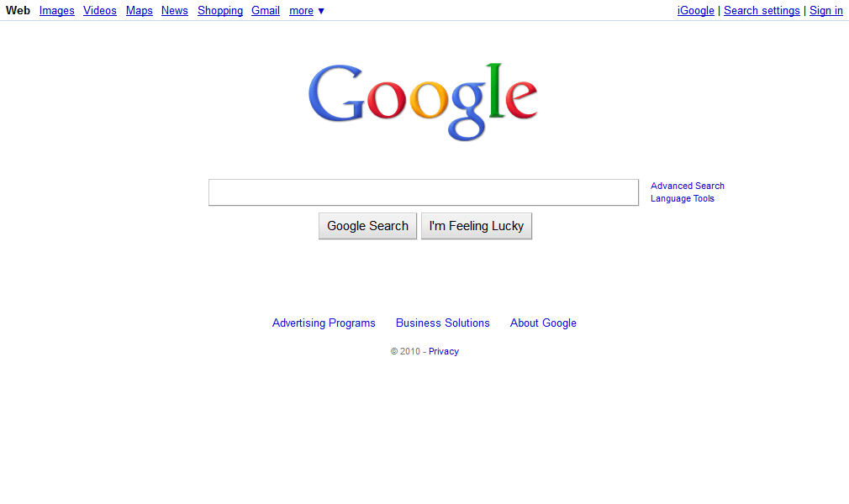Viewport: 849px width, 504px height.
Task: Open Gmail from the top bar
Action: 266,11
